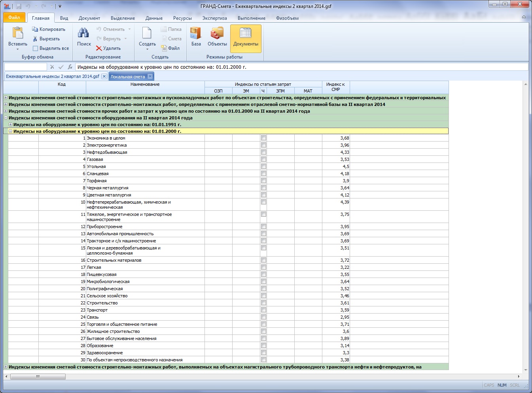Collapse the 01.01.2000 equipment indices group
Screen dimensions: 532x393
click(x=11, y=131)
